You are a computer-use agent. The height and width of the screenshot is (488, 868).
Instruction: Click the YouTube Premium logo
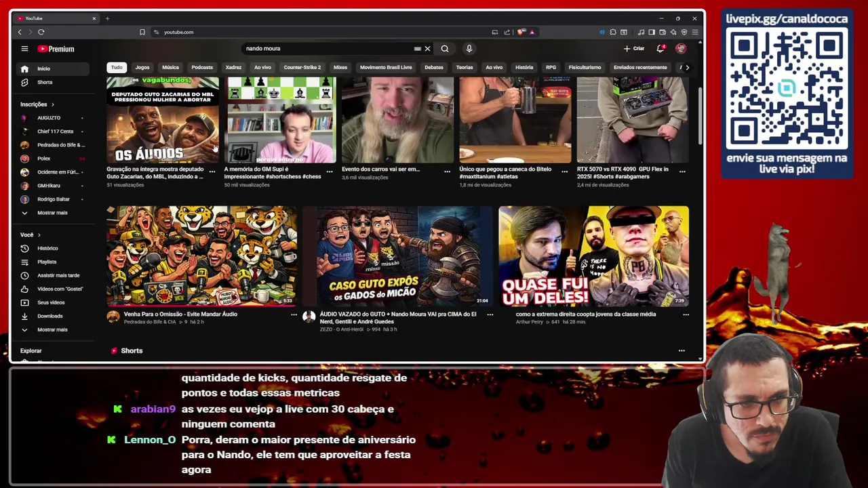click(56, 49)
